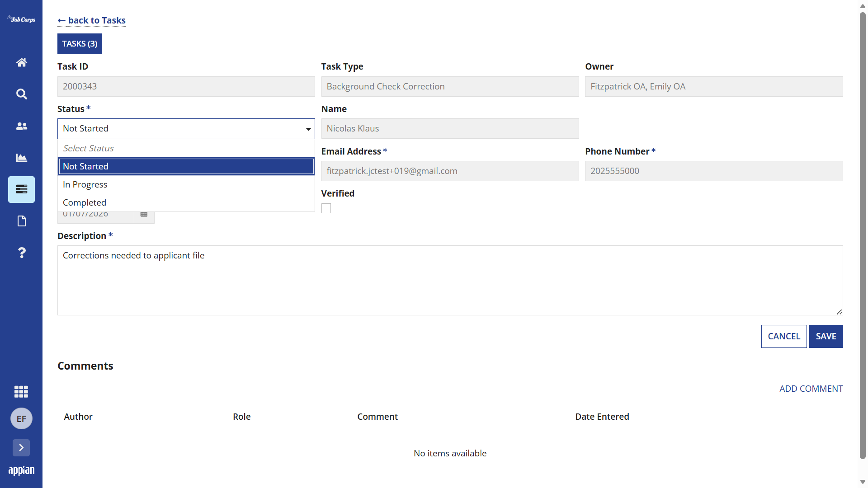The width and height of the screenshot is (868, 488).
Task: Click the SAVE button
Action: (x=826, y=336)
